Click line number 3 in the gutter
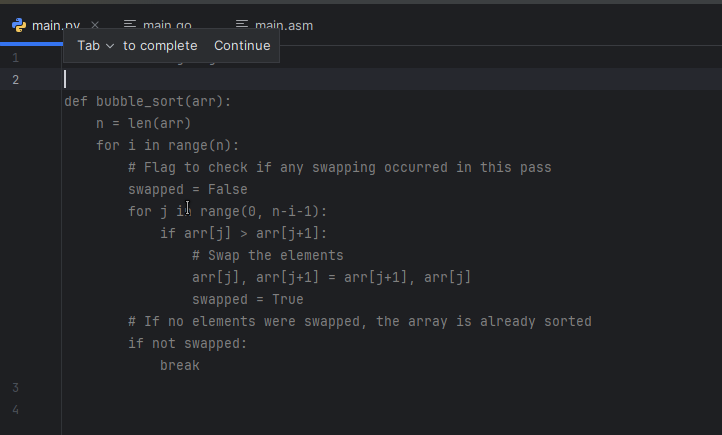The image size is (722, 435). [x=15, y=387]
